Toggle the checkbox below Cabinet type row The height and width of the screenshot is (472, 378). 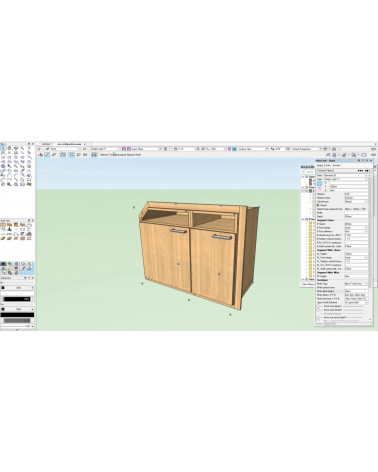tap(318, 205)
